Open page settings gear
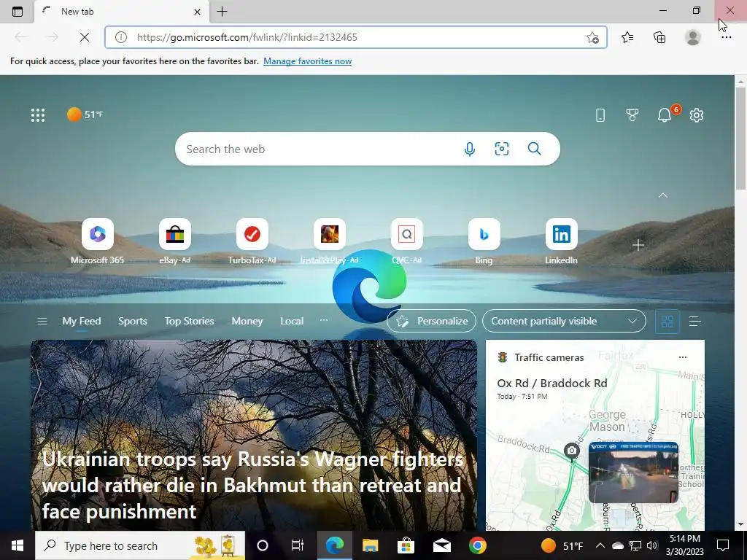The image size is (747, 560). tap(697, 114)
